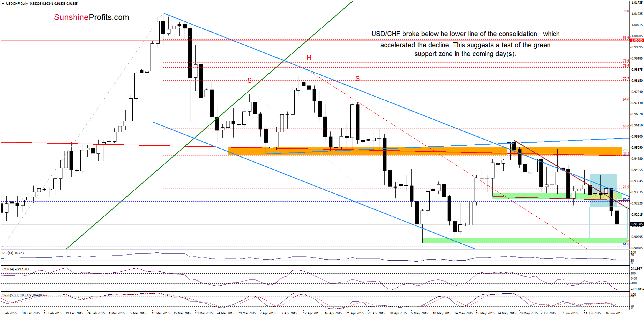Click the 88.6 Fibonacci level label
The height and width of the screenshot is (316, 644).
[626, 38]
